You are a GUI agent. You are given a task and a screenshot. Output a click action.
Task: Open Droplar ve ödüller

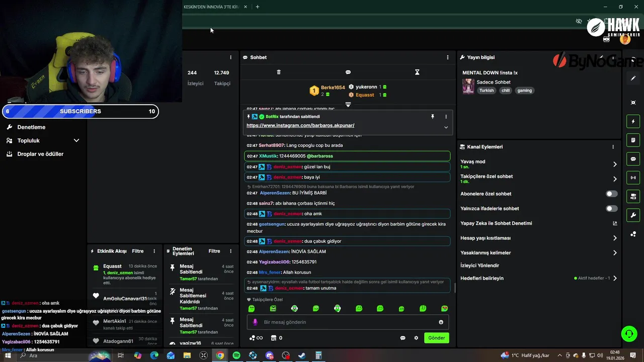click(40, 154)
